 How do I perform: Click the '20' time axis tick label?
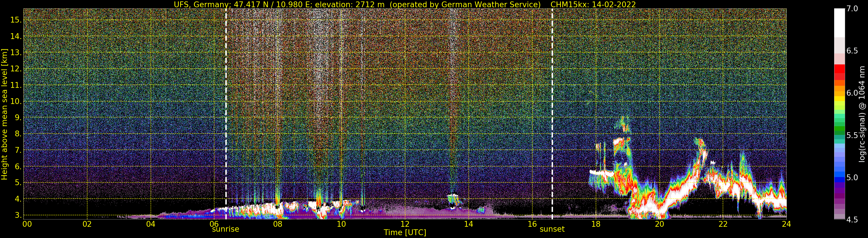(x=659, y=224)
